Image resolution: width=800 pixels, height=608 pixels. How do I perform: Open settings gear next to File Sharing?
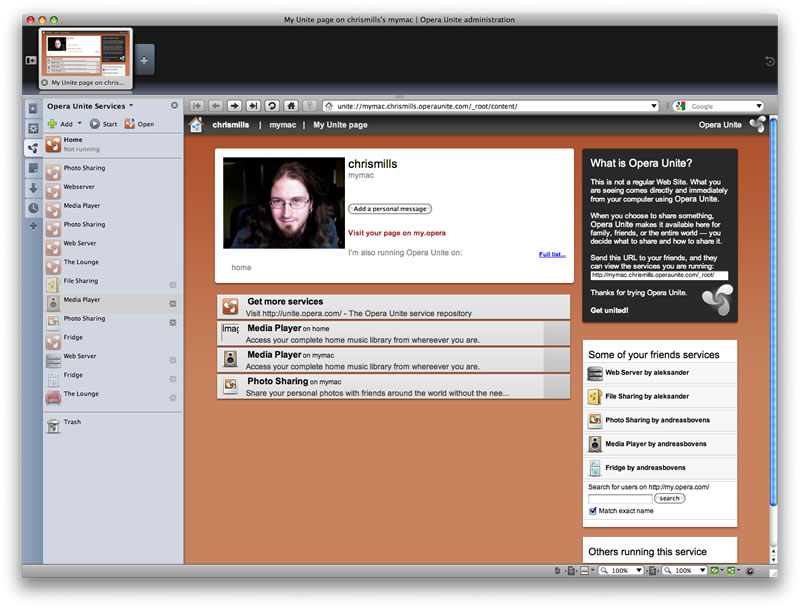[x=172, y=281]
